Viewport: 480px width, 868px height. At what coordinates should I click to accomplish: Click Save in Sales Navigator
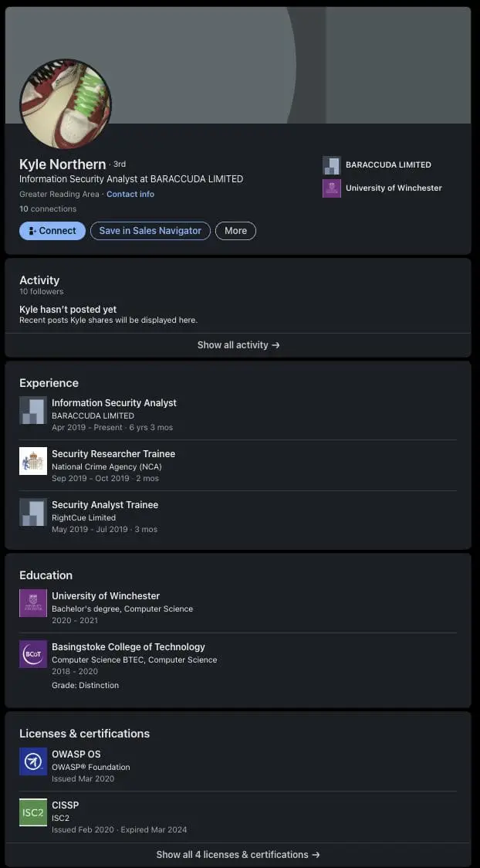(x=150, y=231)
